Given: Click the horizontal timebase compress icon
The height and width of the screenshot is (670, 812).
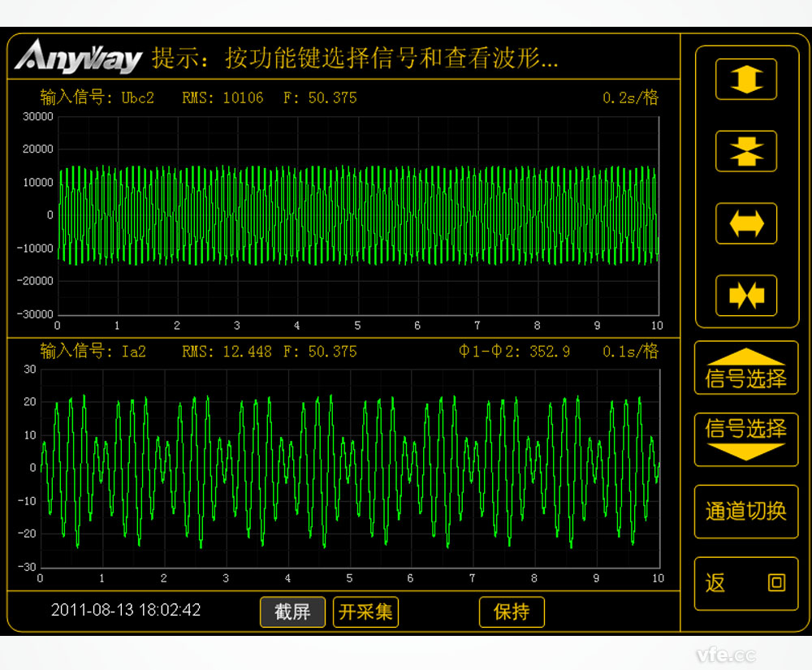Looking at the screenshot, I should click(745, 294).
